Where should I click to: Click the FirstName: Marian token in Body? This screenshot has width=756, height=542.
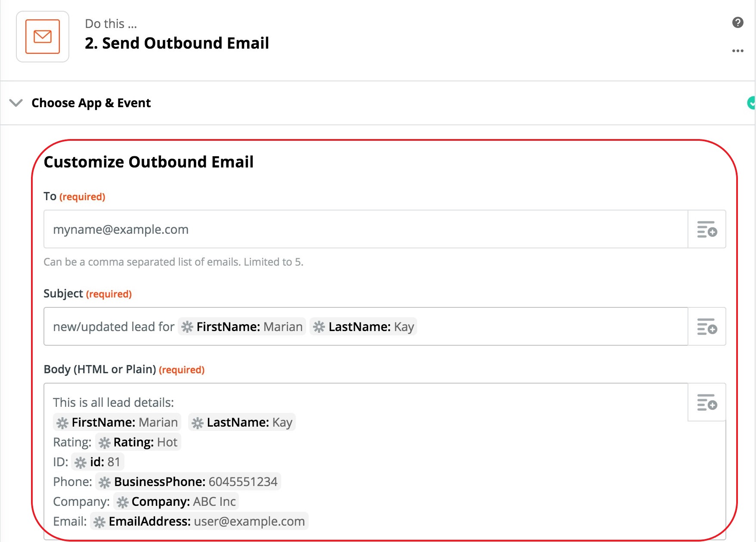point(117,422)
